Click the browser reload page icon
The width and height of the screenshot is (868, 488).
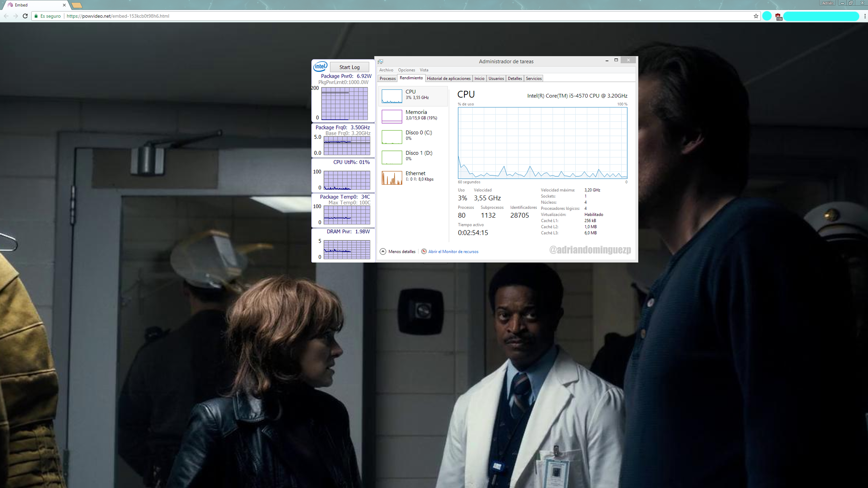(25, 16)
